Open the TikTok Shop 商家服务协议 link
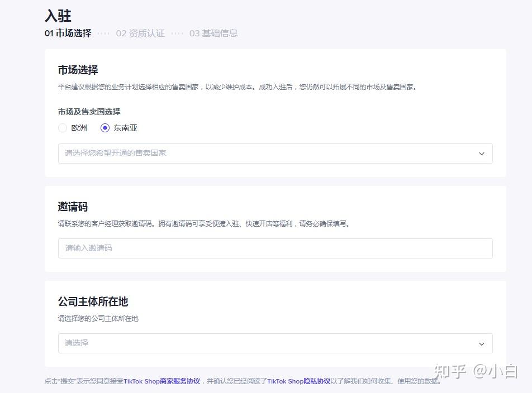Image resolution: width=532 pixels, height=393 pixels. point(162,381)
